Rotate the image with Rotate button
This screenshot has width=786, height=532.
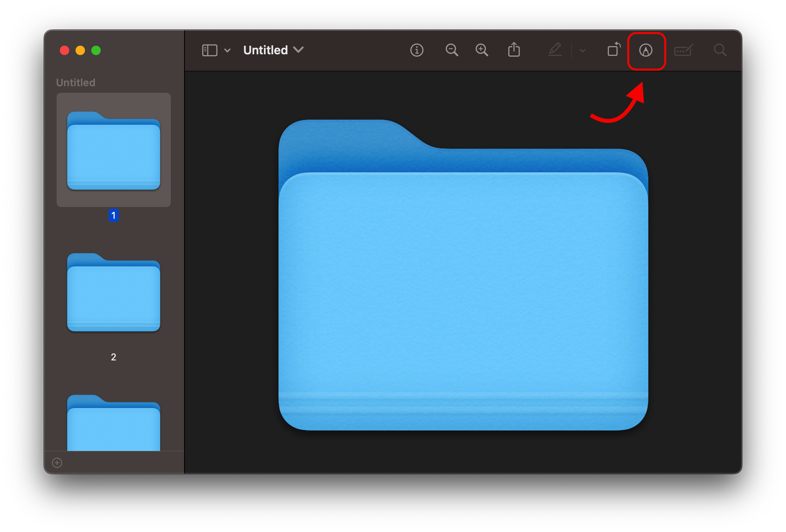[x=613, y=50]
